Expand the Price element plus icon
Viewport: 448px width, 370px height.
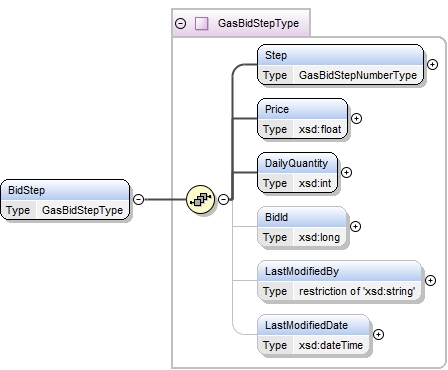[356, 118]
